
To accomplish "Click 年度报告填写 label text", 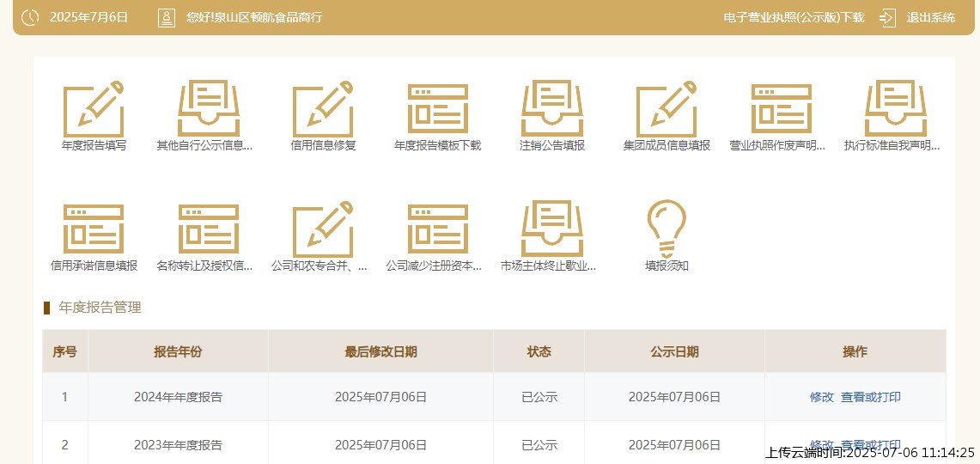I will pyautogui.click(x=94, y=146).
